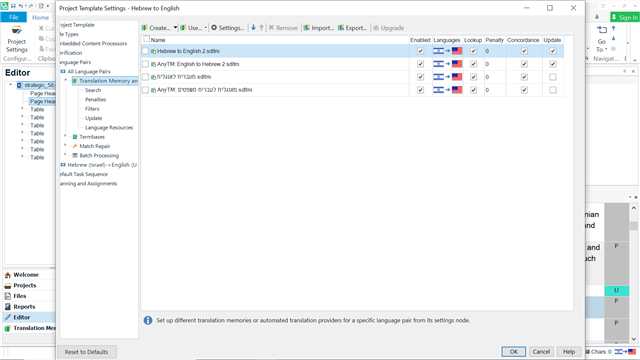Screen dimensions: 640x360
Task: Open the Filters settings tree item
Action: click(x=92, y=109)
